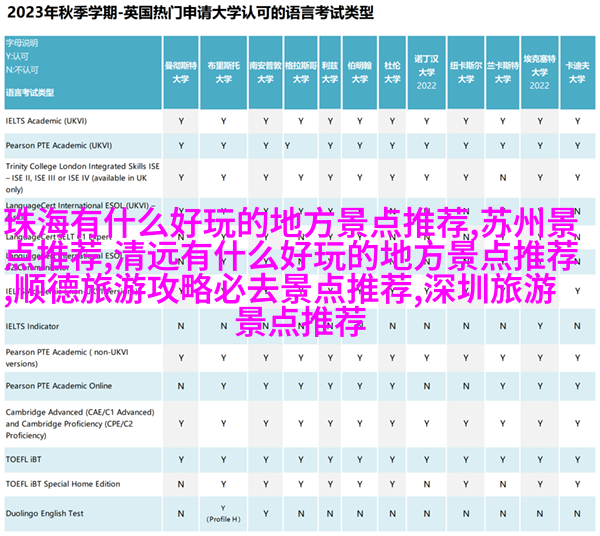Screen dimensions: 600x536
Task: Select the 利兹大学 column header
Action: (330, 72)
